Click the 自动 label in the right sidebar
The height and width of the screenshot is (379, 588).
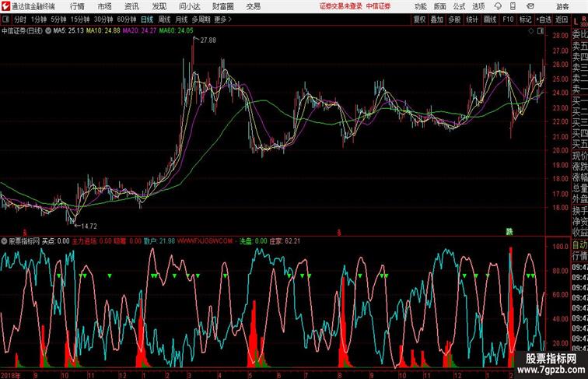(x=579, y=245)
